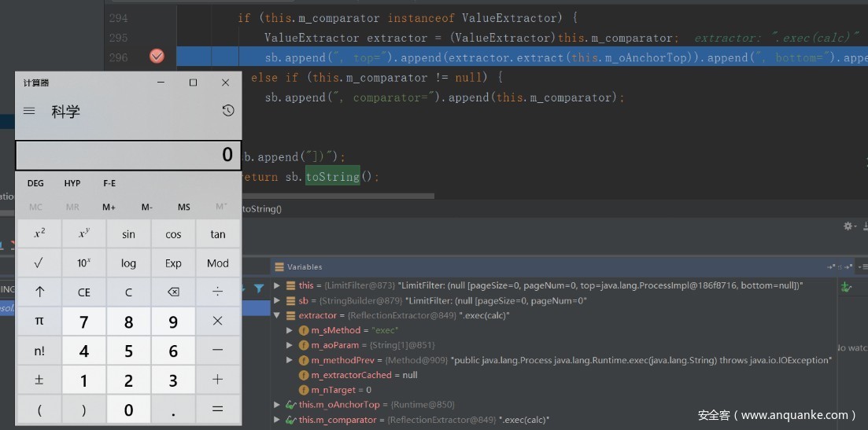Click the sin function button
This screenshot has width=868, height=430.
pyautogui.click(x=128, y=234)
